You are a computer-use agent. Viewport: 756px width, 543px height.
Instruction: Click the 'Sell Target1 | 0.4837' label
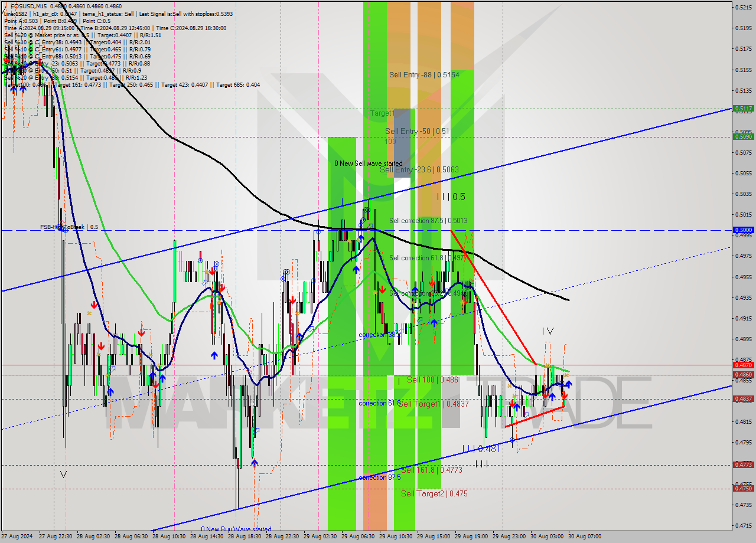(x=434, y=404)
